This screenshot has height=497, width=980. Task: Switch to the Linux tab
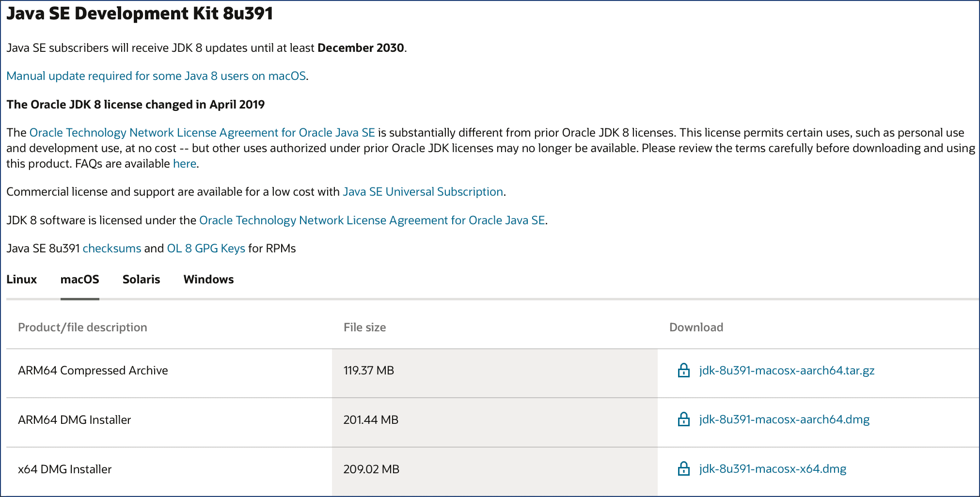tap(22, 280)
